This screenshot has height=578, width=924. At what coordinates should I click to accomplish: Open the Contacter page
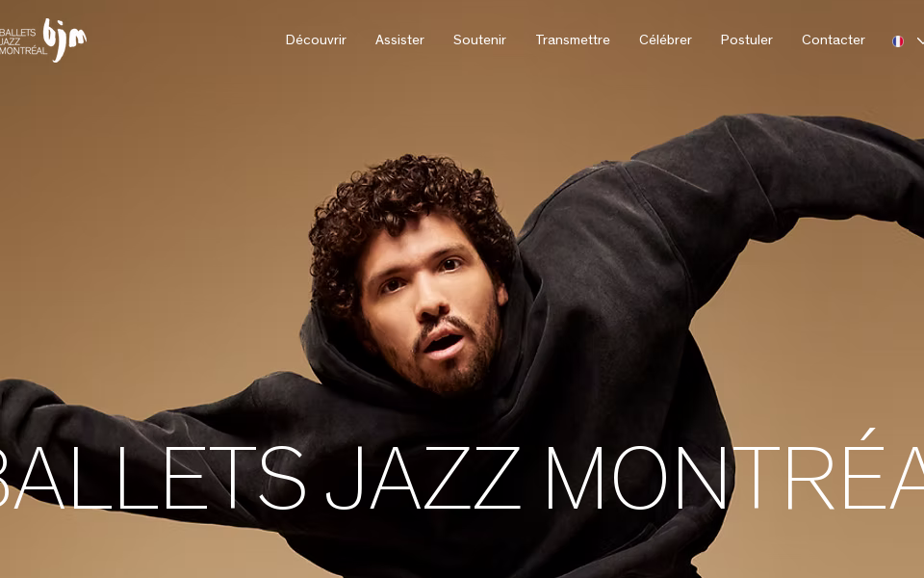click(834, 40)
